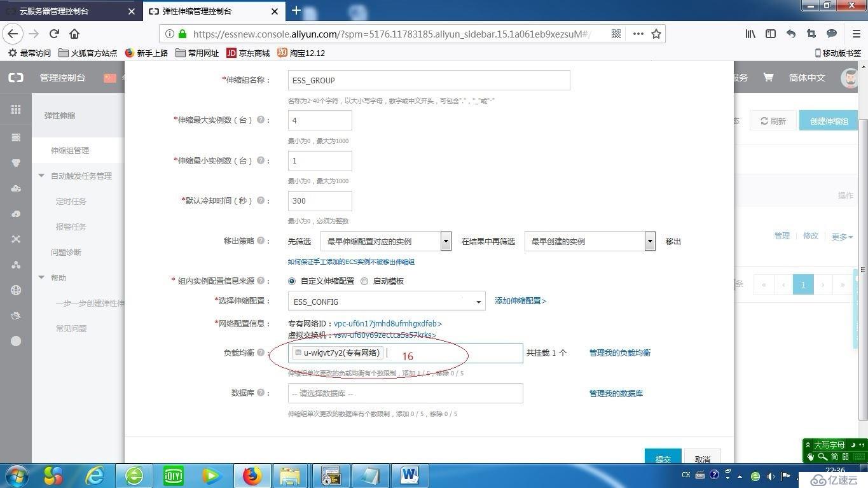Screen dimensions: 868x488
Task: Open Internet Explorer from the taskbar
Action: click(95, 476)
